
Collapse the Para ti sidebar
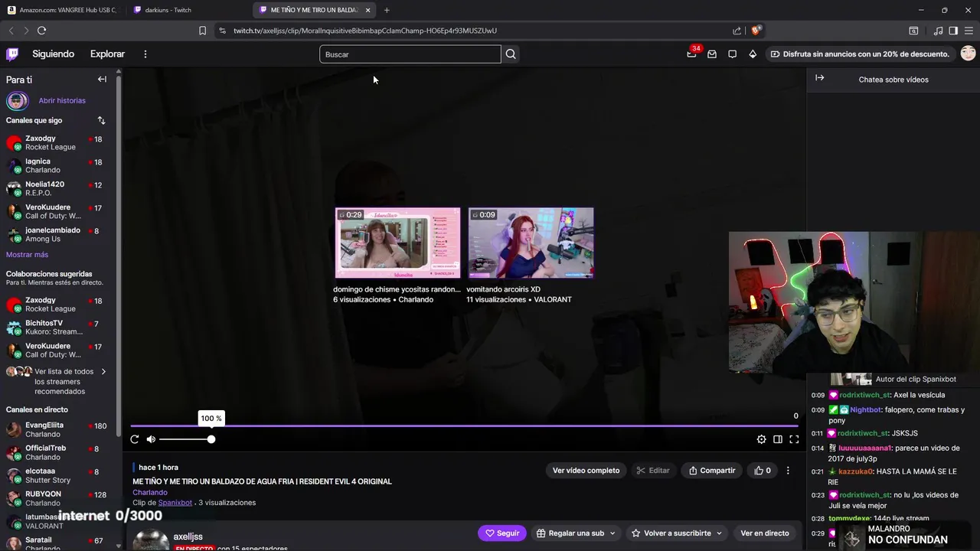[102, 79]
